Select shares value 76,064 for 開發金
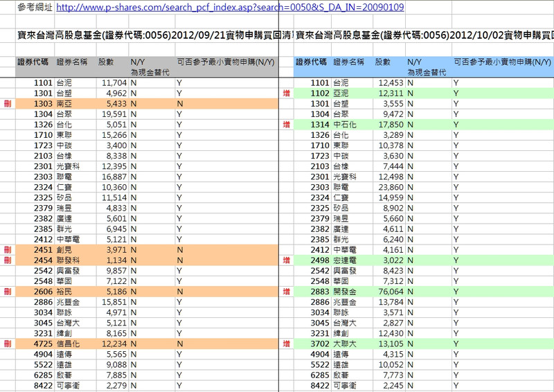554x392 pixels. (391, 292)
